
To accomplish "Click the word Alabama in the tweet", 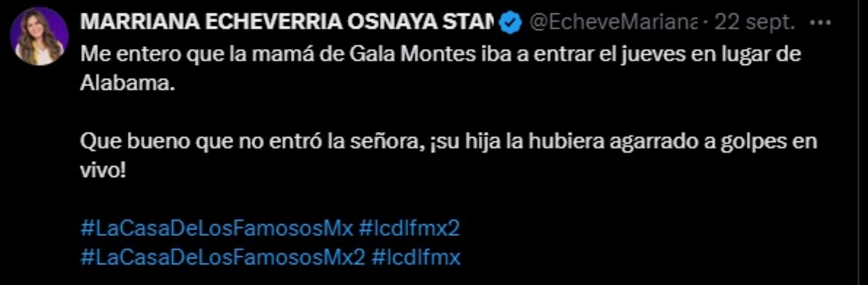I will 128,83.
